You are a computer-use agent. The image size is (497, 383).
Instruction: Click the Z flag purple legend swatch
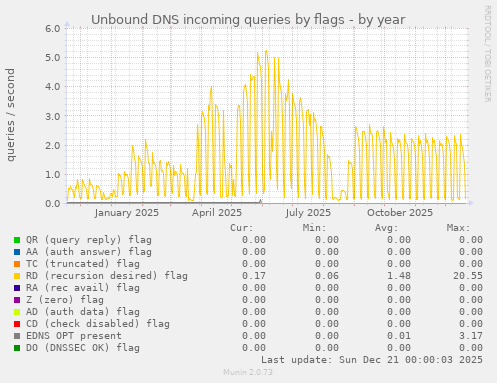(x=17, y=300)
